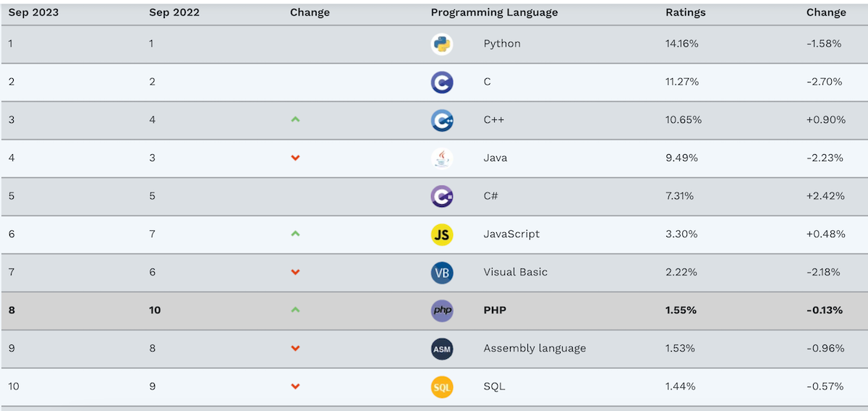Viewport: 868px width, 411px height.
Task: Click the yellow JS JavaScript icon
Action: point(441,234)
